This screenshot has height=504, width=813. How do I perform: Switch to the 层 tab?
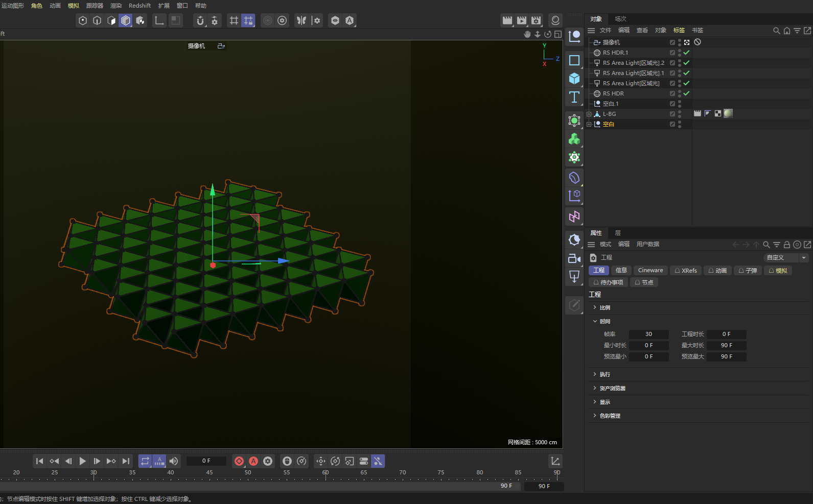(618, 233)
